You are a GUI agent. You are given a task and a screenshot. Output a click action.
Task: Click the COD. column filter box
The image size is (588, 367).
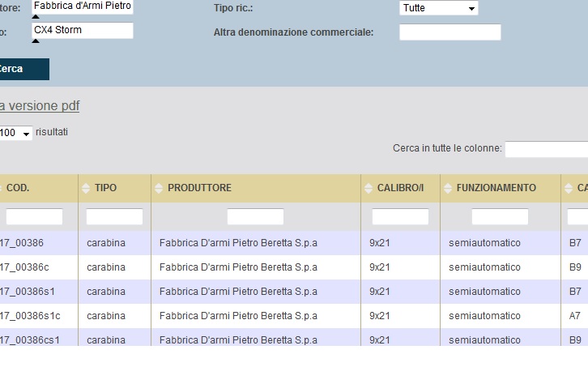pos(34,216)
